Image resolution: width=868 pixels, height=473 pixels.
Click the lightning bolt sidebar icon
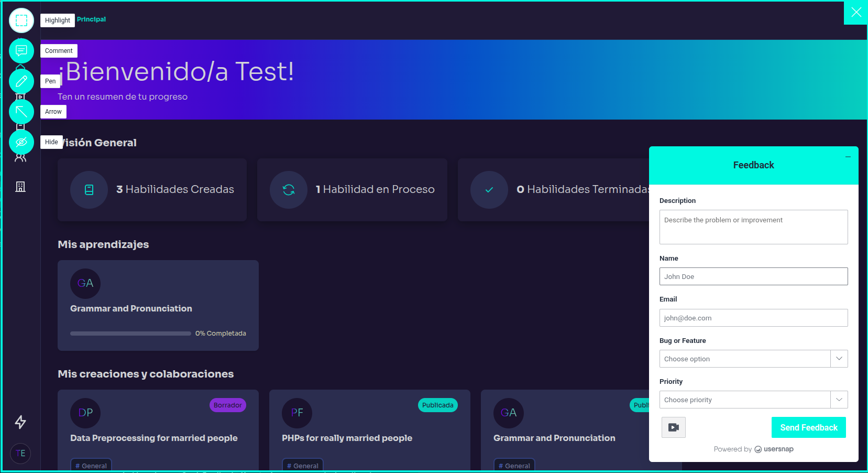[x=20, y=422]
